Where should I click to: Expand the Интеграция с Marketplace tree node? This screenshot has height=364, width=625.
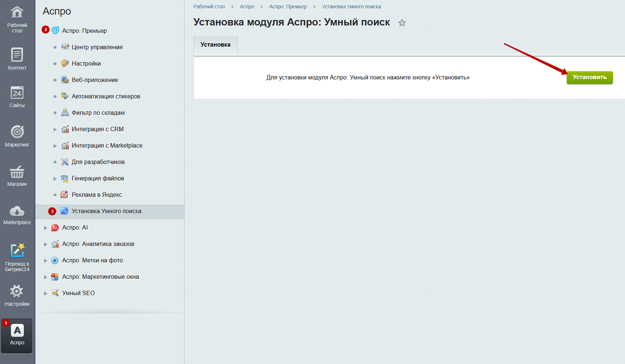point(55,146)
